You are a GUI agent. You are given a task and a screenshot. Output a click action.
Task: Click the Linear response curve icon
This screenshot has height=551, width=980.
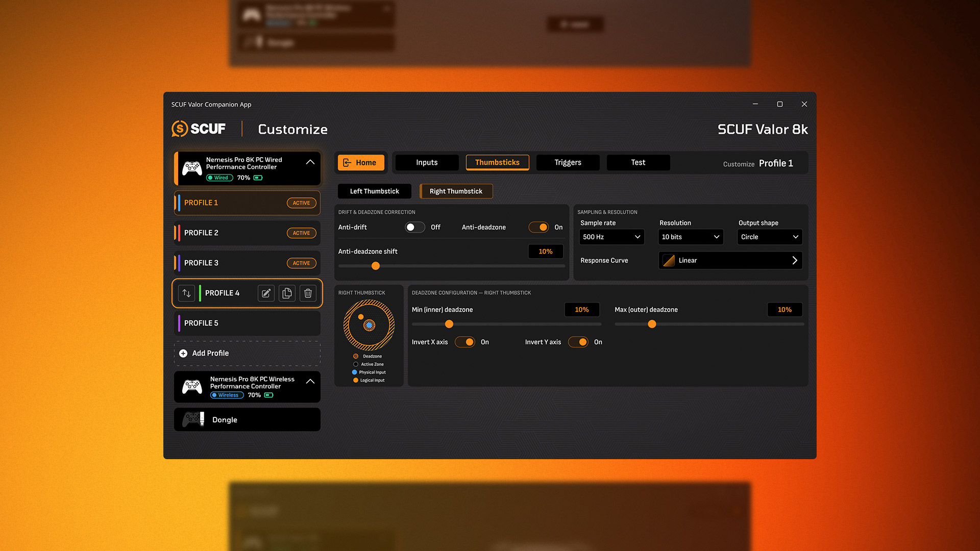pyautogui.click(x=669, y=261)
